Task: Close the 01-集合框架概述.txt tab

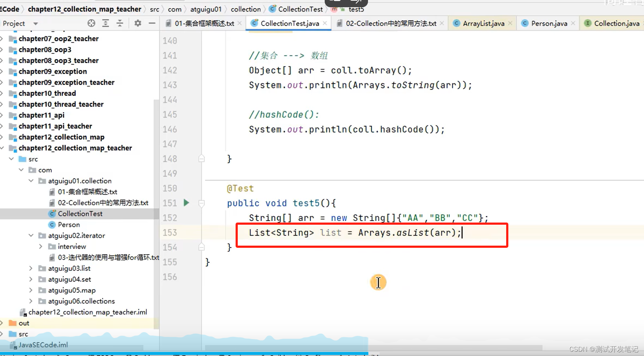Action: [x=240, y=23]
